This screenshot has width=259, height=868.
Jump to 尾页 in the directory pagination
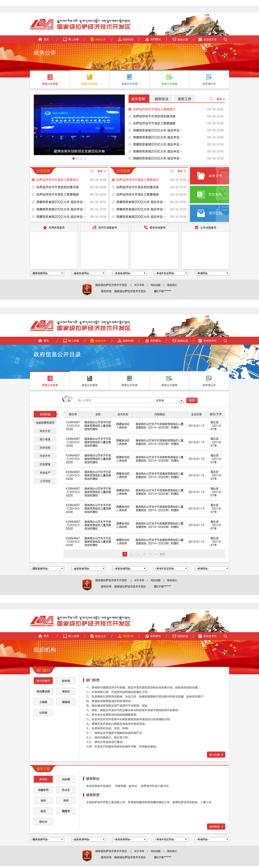click(x=162, y=554)
